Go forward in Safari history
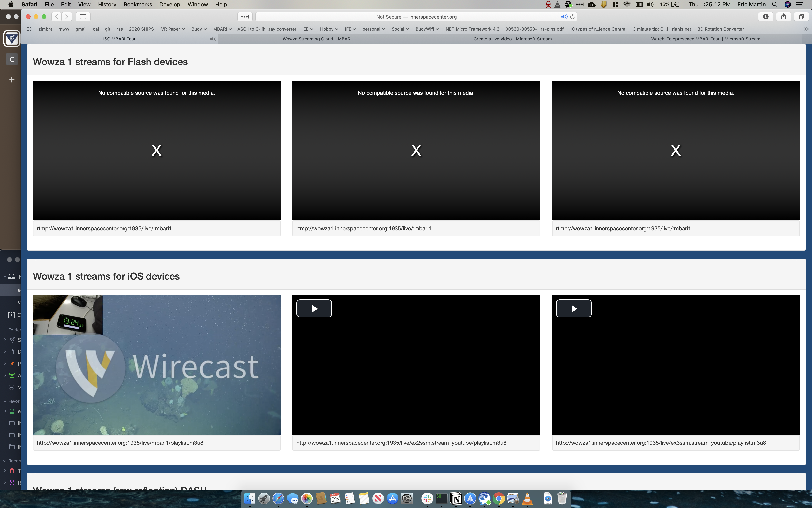Viewport: 812px width, 508px height. coord(67,16)
